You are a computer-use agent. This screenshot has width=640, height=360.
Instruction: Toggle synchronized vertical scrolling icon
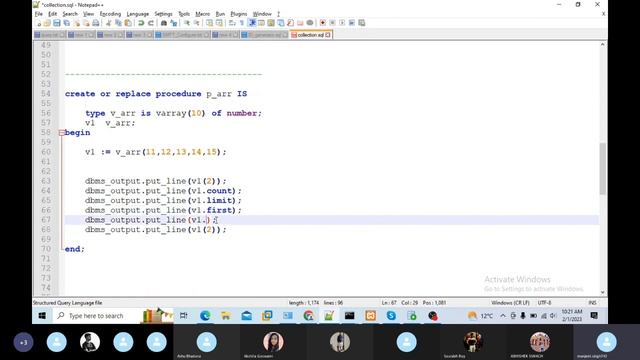pos(209,23)
